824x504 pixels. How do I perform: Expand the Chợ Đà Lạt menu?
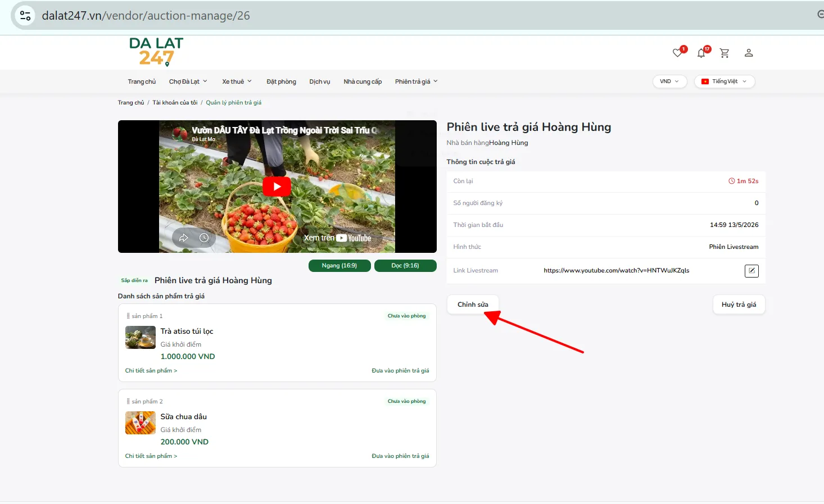pyautogui.click(x=188, y=81)
